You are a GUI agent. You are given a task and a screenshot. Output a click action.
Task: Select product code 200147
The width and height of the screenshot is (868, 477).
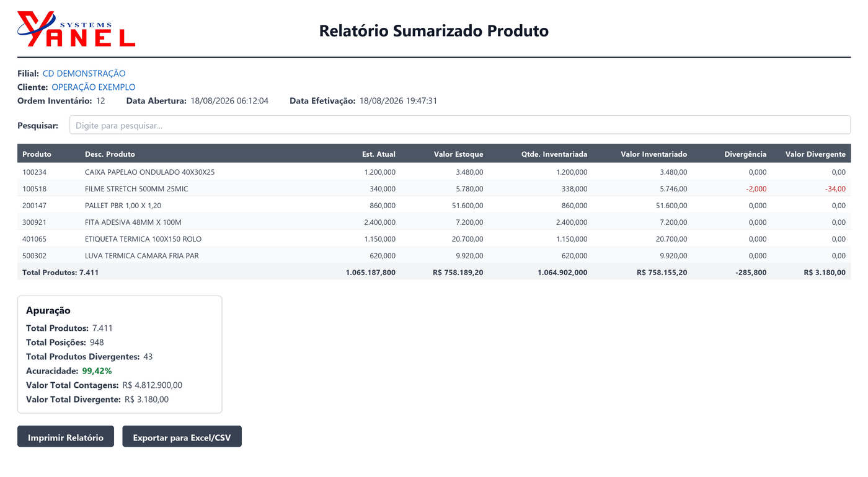(34, 206)
